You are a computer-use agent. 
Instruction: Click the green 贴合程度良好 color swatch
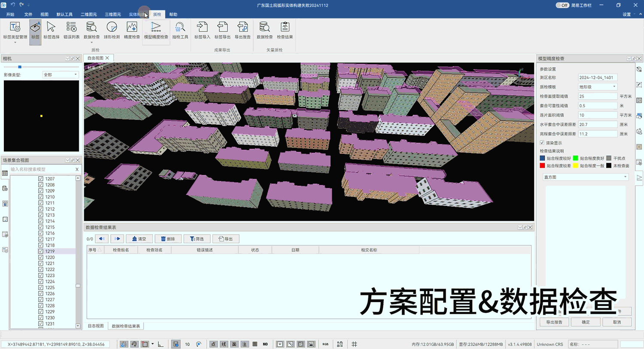[x=575, y=159]
